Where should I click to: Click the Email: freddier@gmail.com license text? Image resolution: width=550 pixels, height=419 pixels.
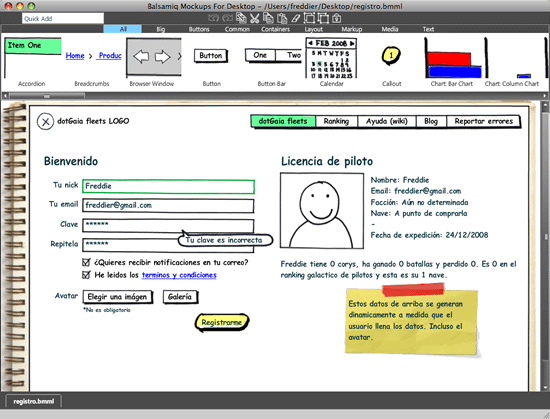(416, 191)
